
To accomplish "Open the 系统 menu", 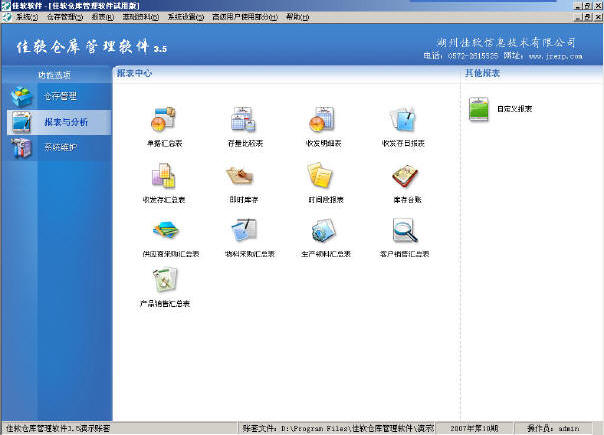I will click(27, 17).
